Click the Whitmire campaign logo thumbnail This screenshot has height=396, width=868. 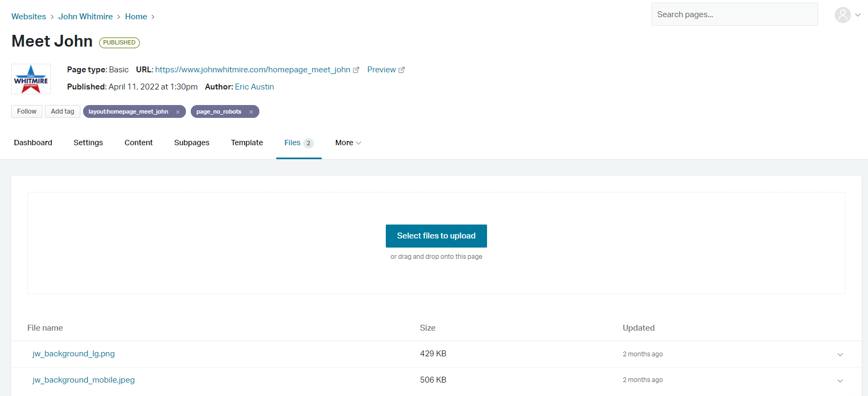[31, 79]
